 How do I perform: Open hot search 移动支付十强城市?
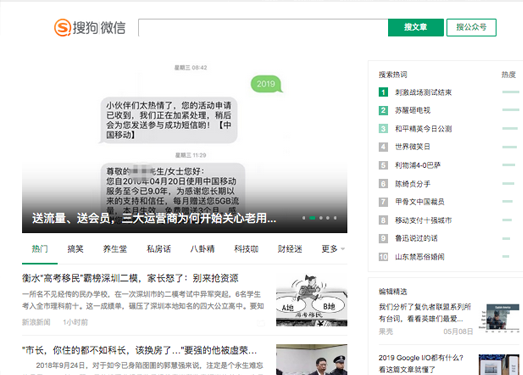click(x=423, y=220)
